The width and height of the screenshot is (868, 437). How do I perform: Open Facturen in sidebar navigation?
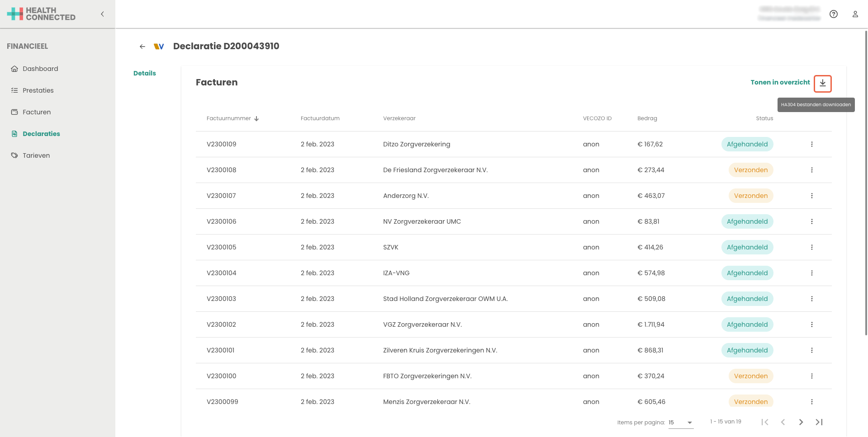click(37, 112)
